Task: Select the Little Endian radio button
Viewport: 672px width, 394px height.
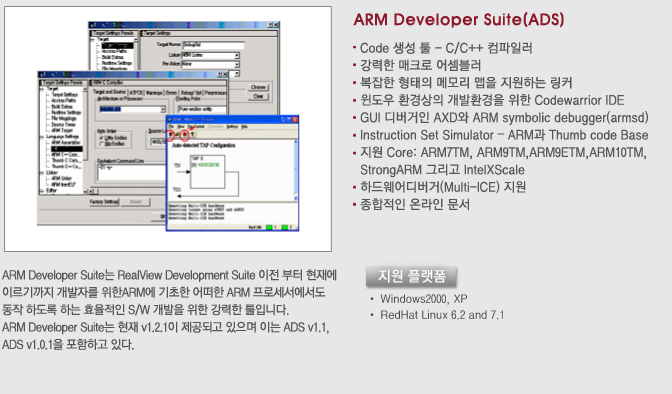Action: 101,138
